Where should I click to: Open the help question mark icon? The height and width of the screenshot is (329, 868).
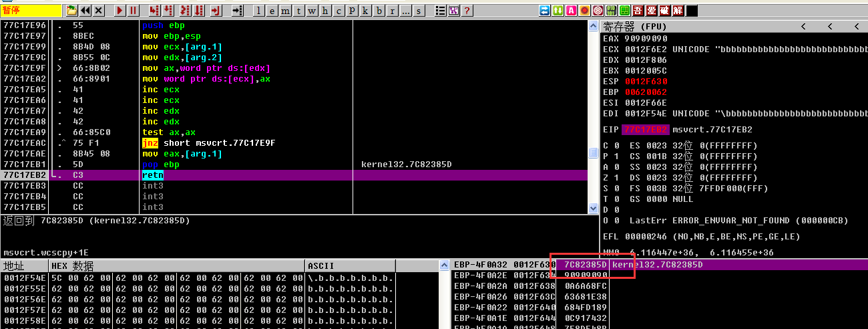(467, 11)
